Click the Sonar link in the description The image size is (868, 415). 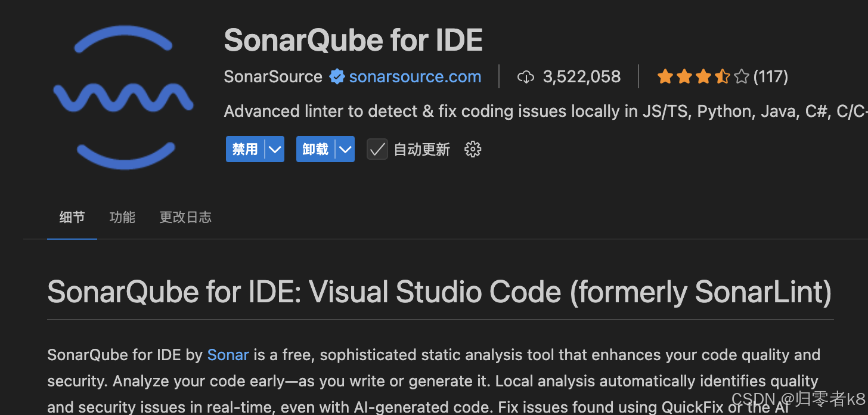228,354
